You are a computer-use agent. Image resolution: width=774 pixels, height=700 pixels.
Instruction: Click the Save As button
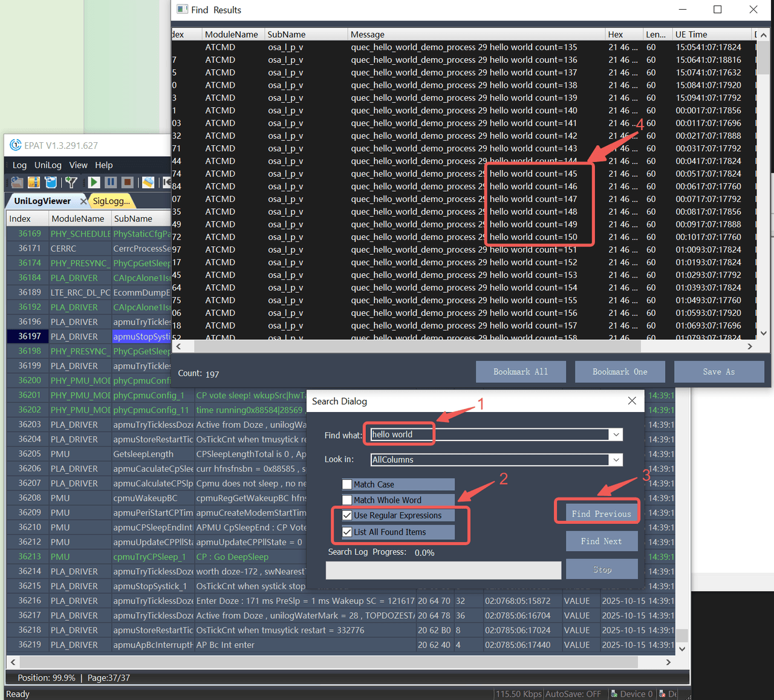(719, 372)
